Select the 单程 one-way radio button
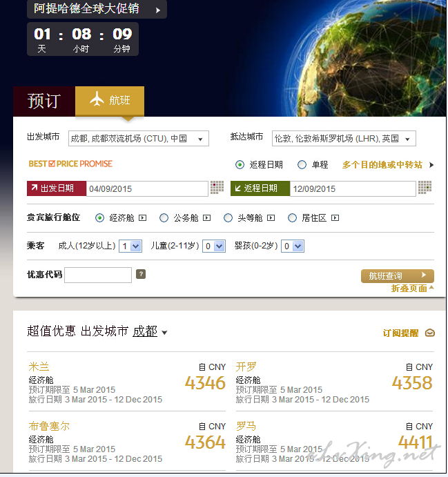Viewport: 448px width, 477px height. (x=302, y=165)
